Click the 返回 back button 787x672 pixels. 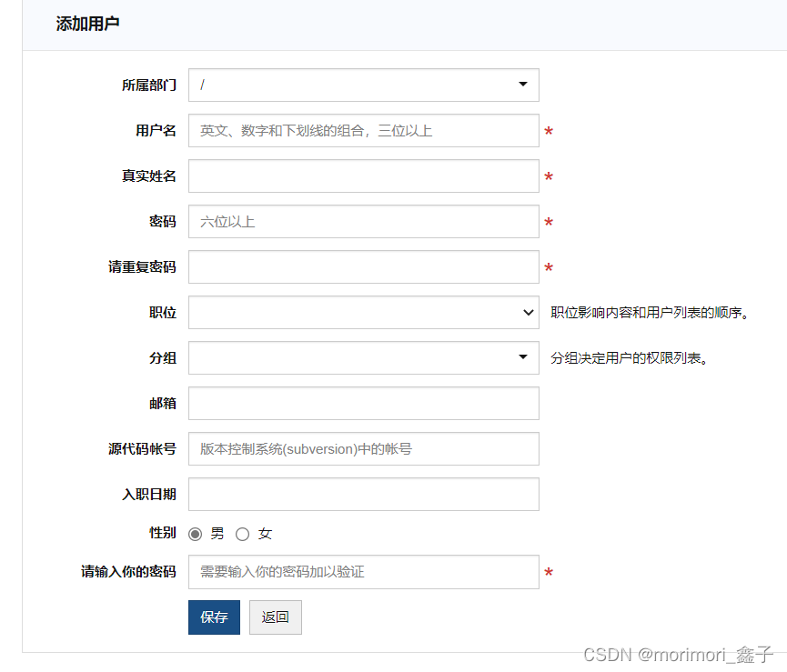276,617
